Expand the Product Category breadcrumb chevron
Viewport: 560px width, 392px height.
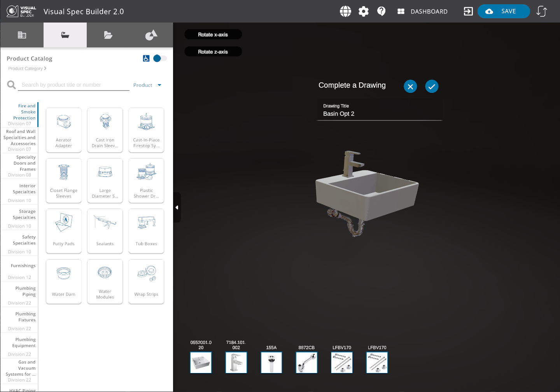tap(45, 68)
